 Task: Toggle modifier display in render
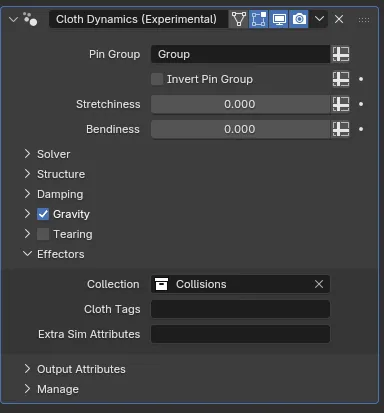[x=299, y=19]
